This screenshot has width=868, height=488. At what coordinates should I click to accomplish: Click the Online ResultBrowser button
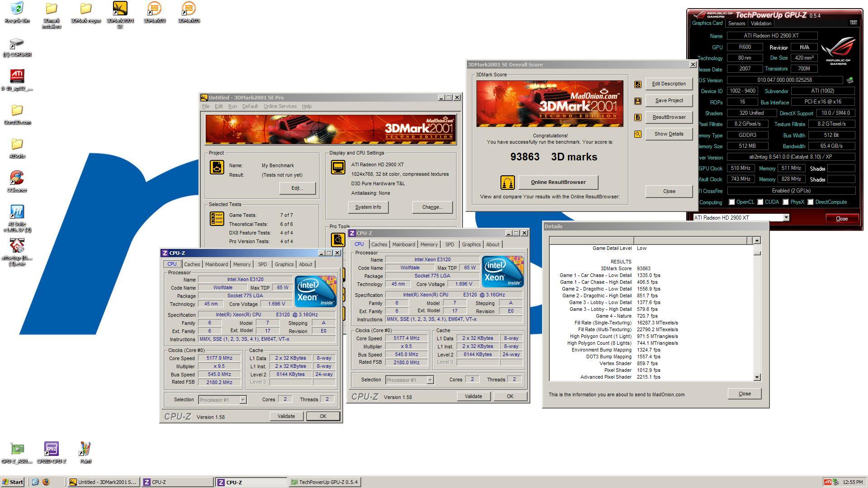coord(558,183)
